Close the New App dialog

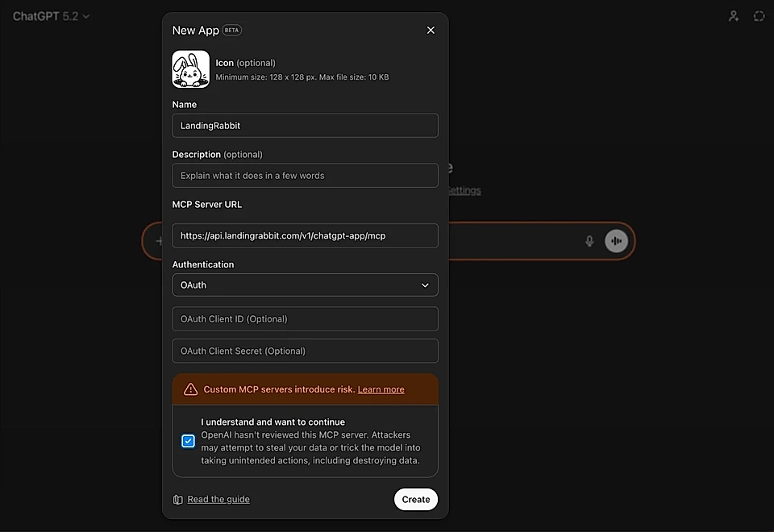pos(431,30)
